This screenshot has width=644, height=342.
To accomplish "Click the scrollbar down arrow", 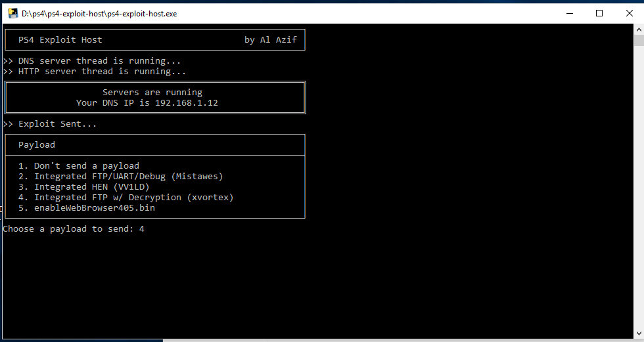I will [639, 333].
